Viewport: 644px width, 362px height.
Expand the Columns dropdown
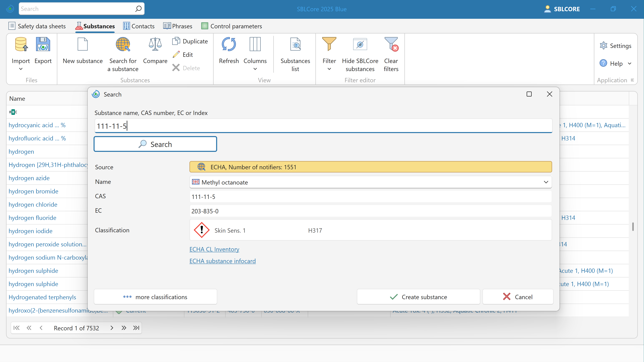point(255,69)
